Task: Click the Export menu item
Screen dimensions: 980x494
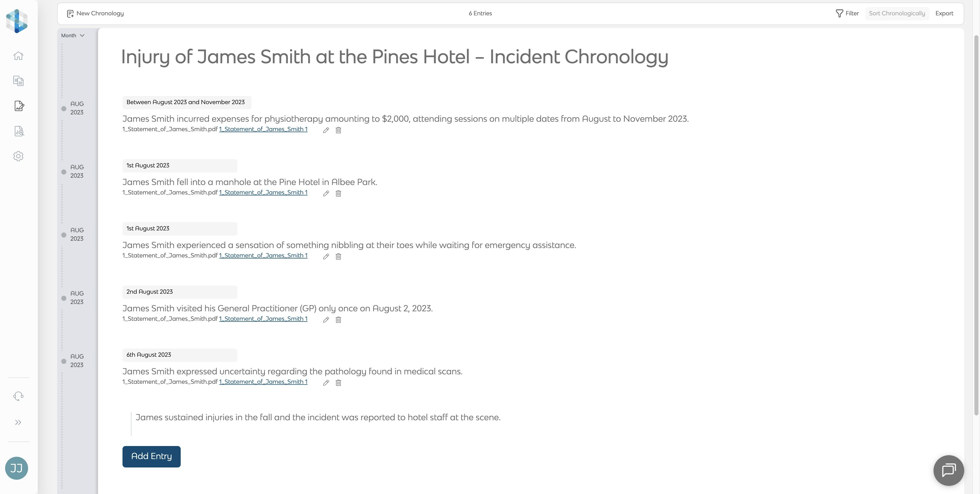Action: click(x=944, y=13)
